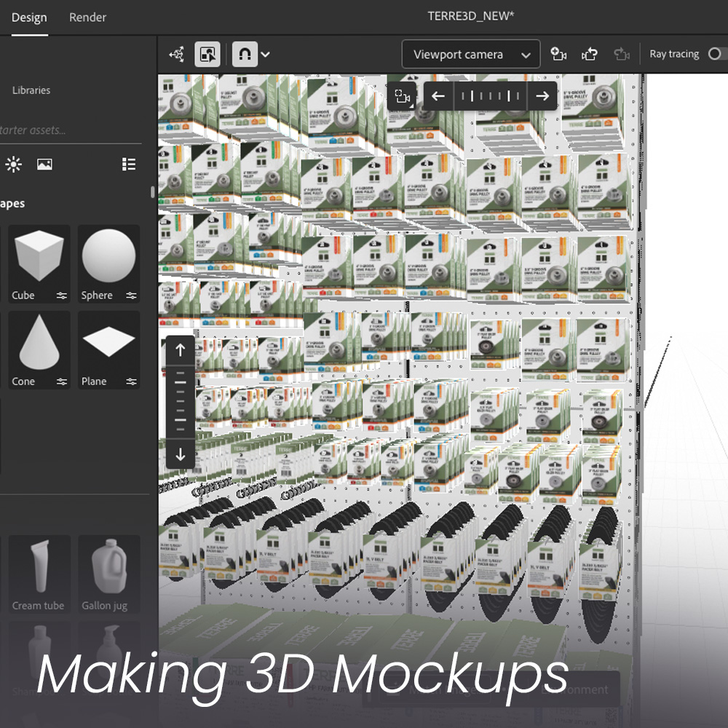Open the Viewport camera dropdown
The image size is (728, 728).
tap(471, 55)
